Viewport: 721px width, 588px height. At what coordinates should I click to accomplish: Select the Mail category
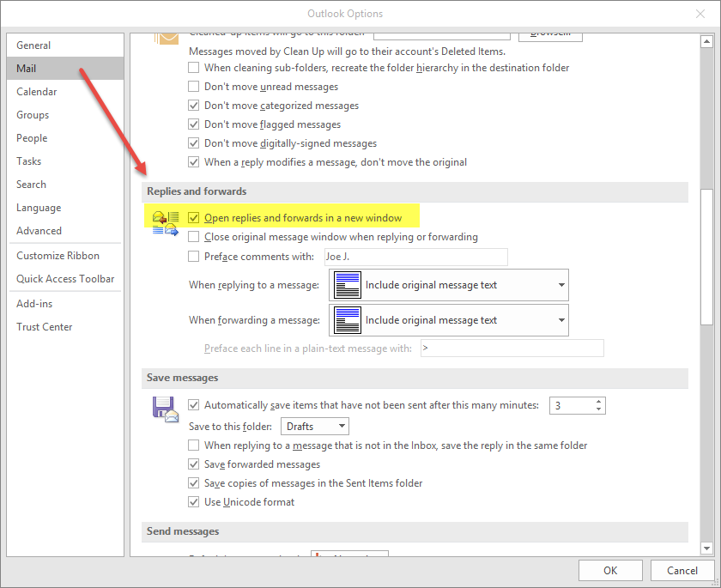pos(65,69)
